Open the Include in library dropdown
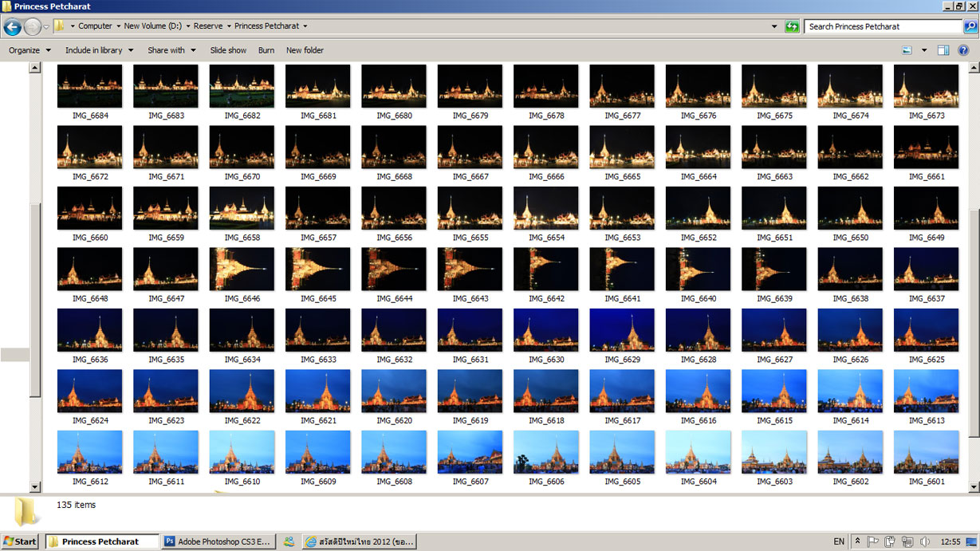This screenshot has width=980, height=551. click(99, 50)
